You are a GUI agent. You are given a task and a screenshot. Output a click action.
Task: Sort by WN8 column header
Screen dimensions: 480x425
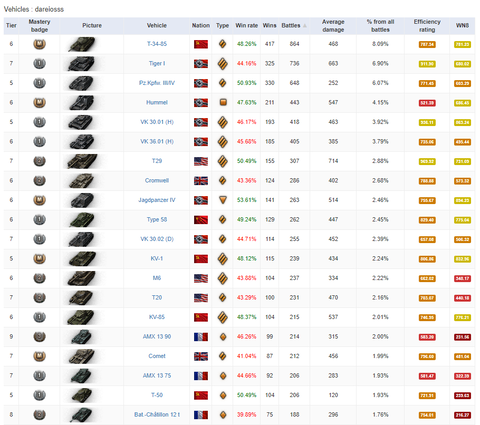click(x=462, y=25)
